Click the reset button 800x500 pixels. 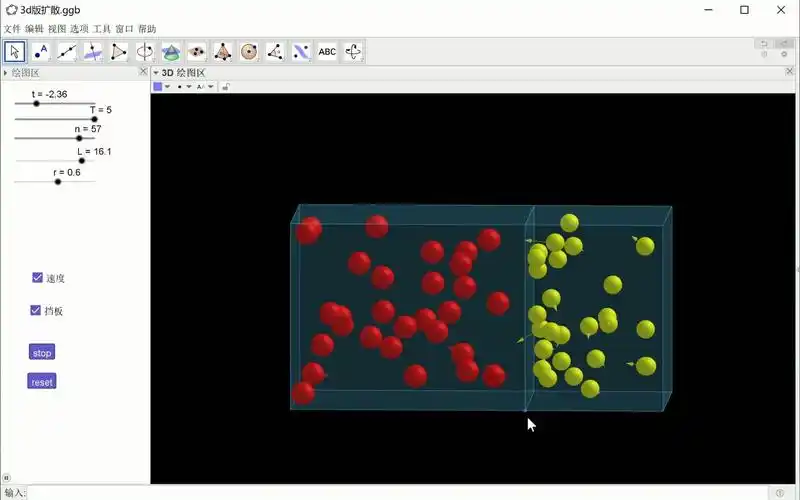[x=42, y=382]
